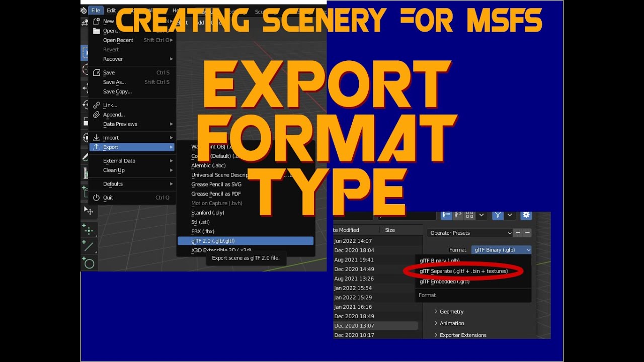Open Format dropdown showing glTF Binary (.glb)

(501, 250)
